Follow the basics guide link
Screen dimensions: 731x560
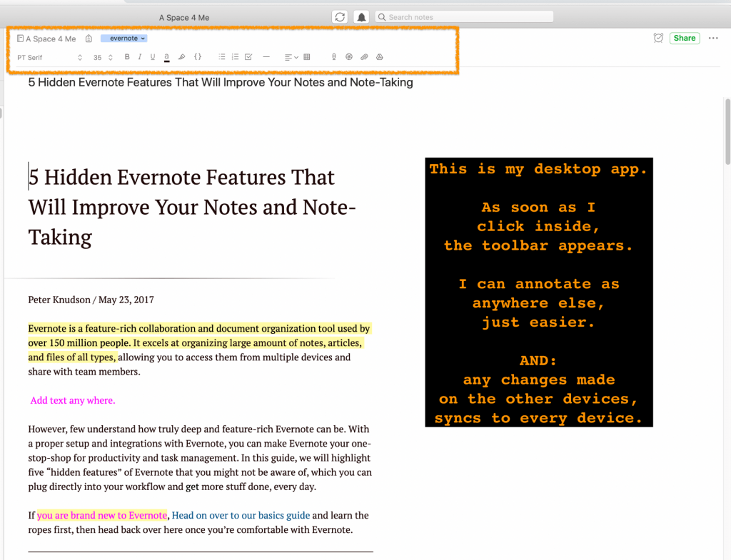pyautogui.click(x=241, y=515)
